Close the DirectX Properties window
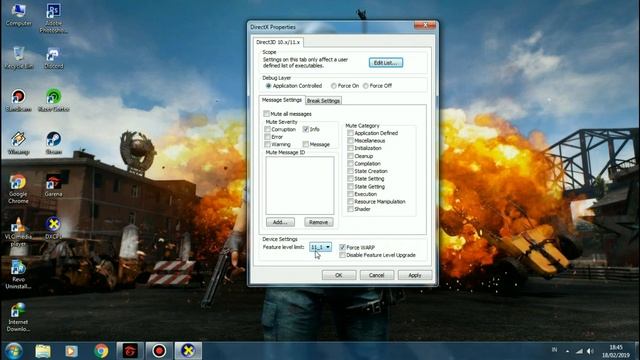This screenshot has width=640, height=360. pyautogui.click(x=425, y=25)
